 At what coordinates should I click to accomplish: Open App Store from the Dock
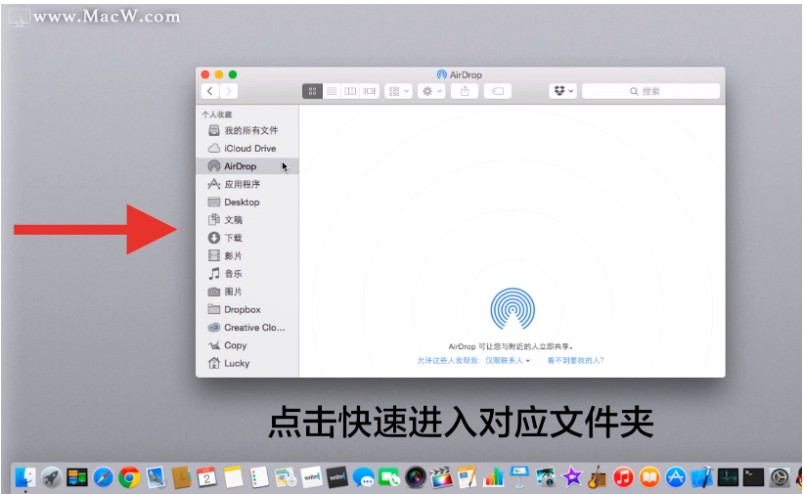tap(676, 478)
